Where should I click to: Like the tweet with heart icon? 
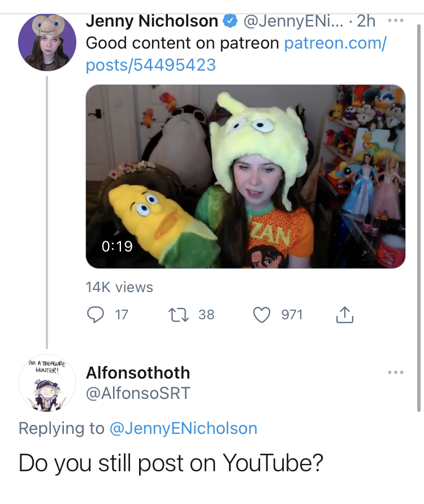click(x=262, y=315)
